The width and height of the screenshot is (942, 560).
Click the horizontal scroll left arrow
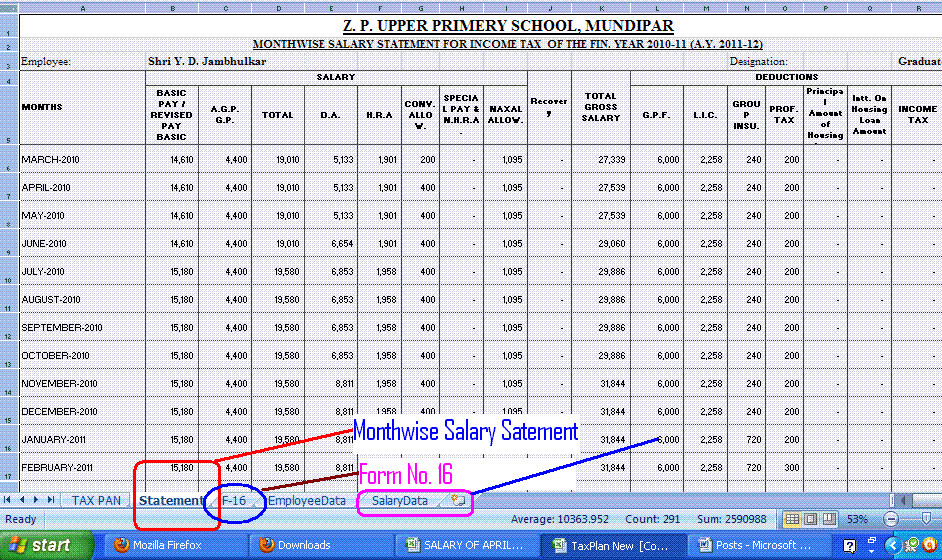pyautogui.click(x=902, y=500)
